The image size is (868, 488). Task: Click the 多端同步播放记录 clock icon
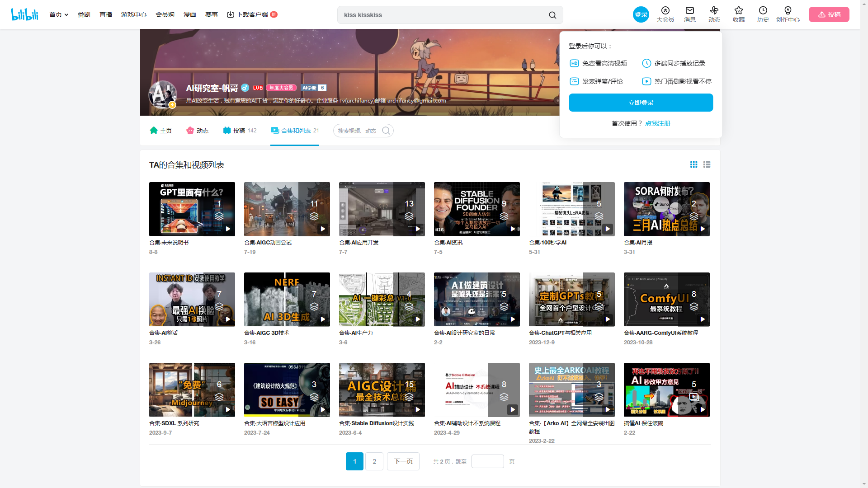click(x=646, y=63)
